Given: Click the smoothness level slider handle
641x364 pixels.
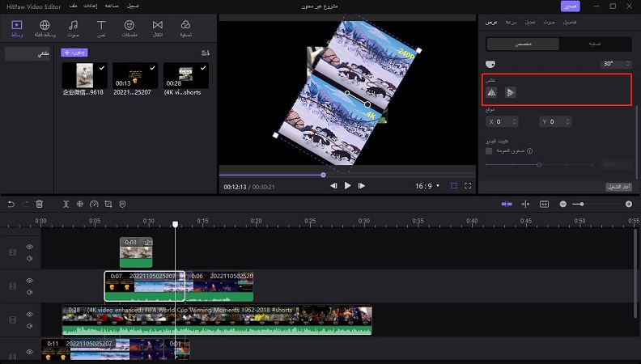Looking at the screenshot, I should point(539,165).
